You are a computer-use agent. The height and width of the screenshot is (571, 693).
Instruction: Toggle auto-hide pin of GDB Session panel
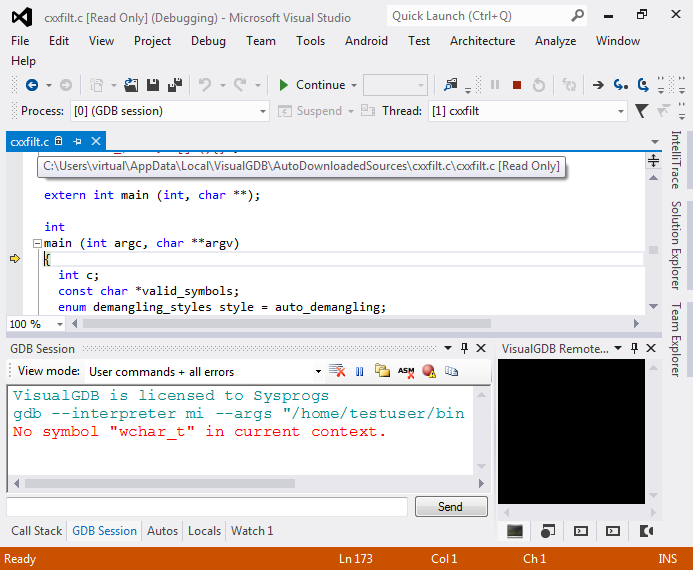[464, 348]
